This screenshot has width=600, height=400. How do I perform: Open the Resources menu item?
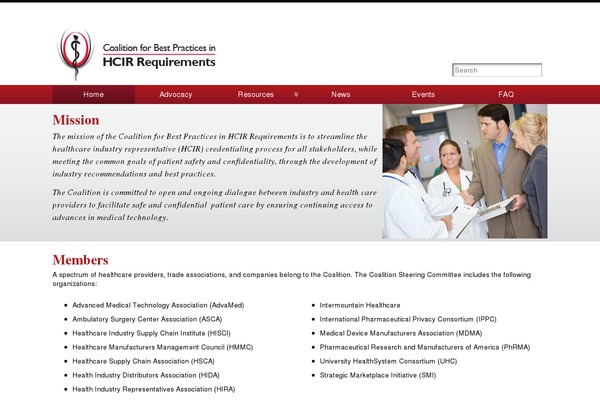tap(256, 95)
